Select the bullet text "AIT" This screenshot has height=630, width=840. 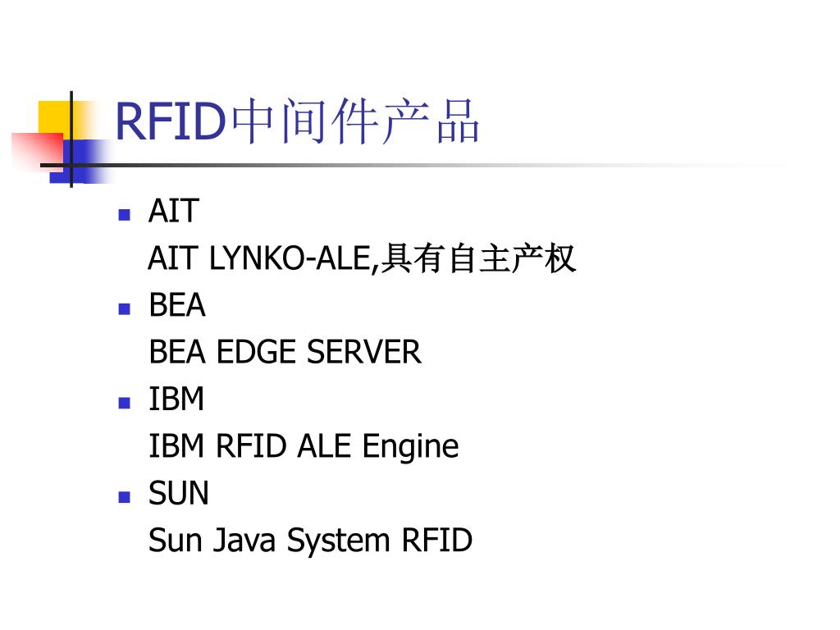174,211
